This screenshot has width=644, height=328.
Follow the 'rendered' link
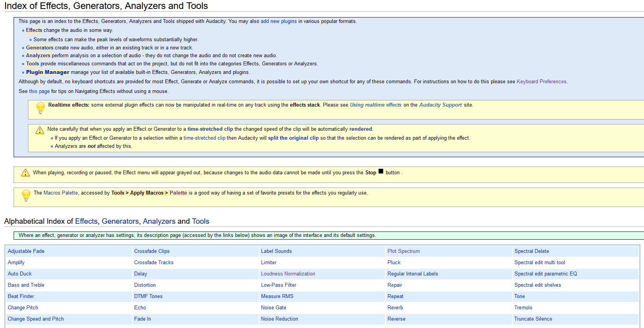point(360,129)
